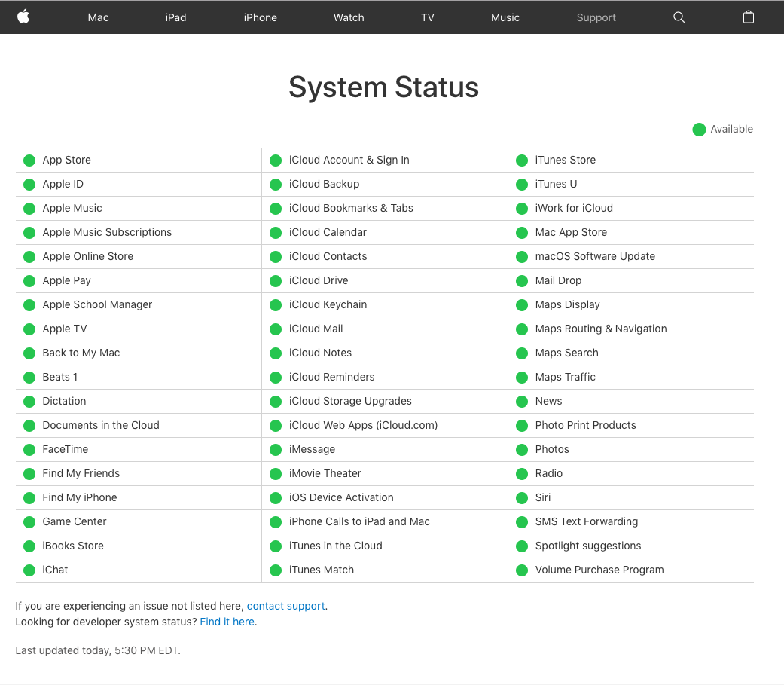This screenshot has height=685, width=784.
Task: Click the status dot beside FaceTime
Action: (x=29, y=450)
